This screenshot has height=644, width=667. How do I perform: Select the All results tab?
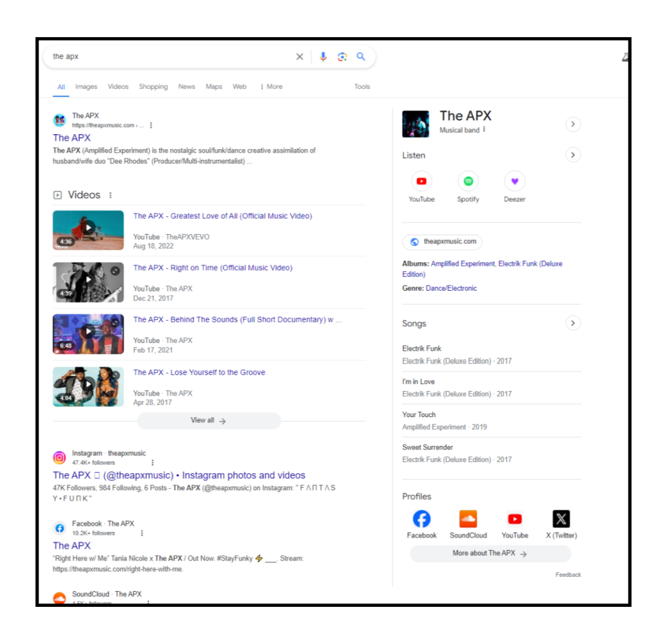[x=61, y=87]
